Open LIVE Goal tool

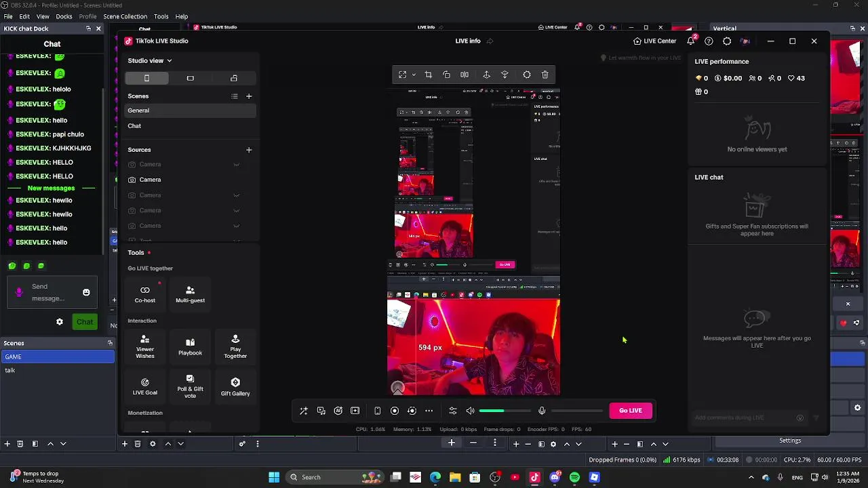click(145, 386)
